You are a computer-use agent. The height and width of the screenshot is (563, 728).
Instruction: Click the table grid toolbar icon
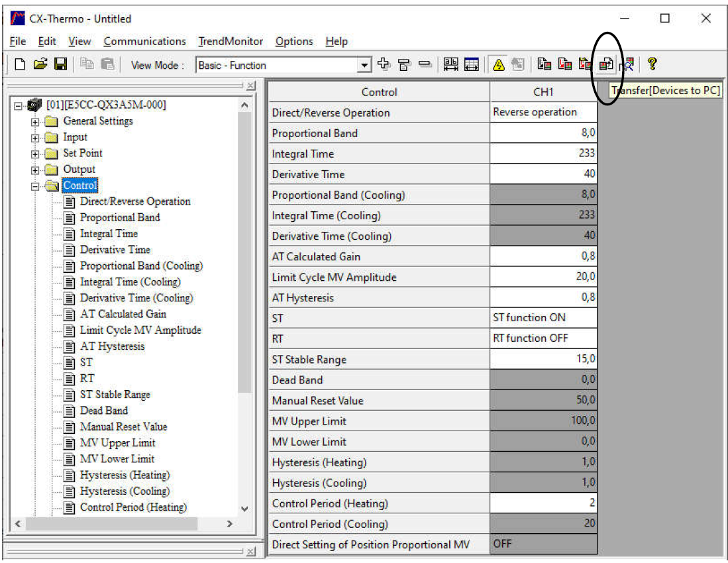pos(471,64)
